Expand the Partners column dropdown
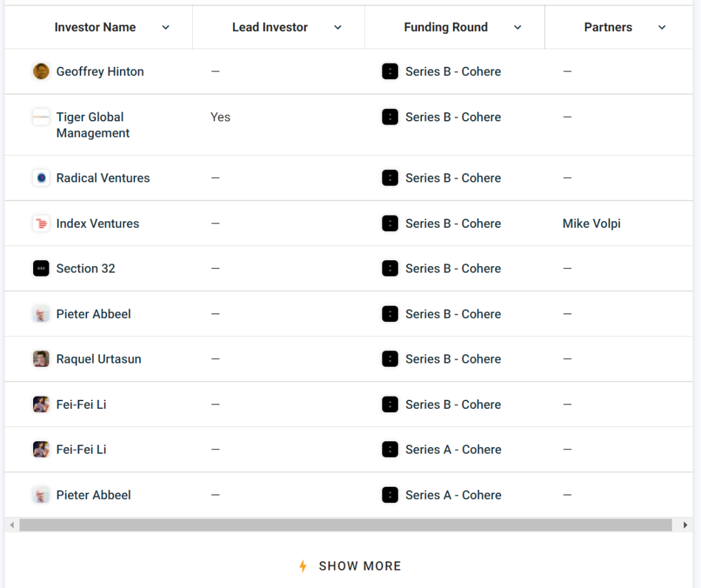 (x=662, y=27)
